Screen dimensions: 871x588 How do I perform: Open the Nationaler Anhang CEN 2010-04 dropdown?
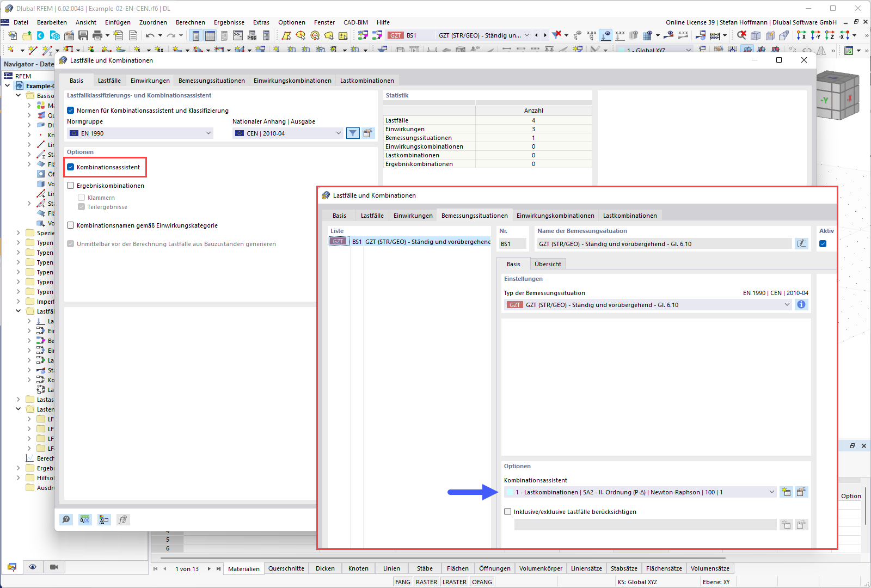tap(288, 133)
